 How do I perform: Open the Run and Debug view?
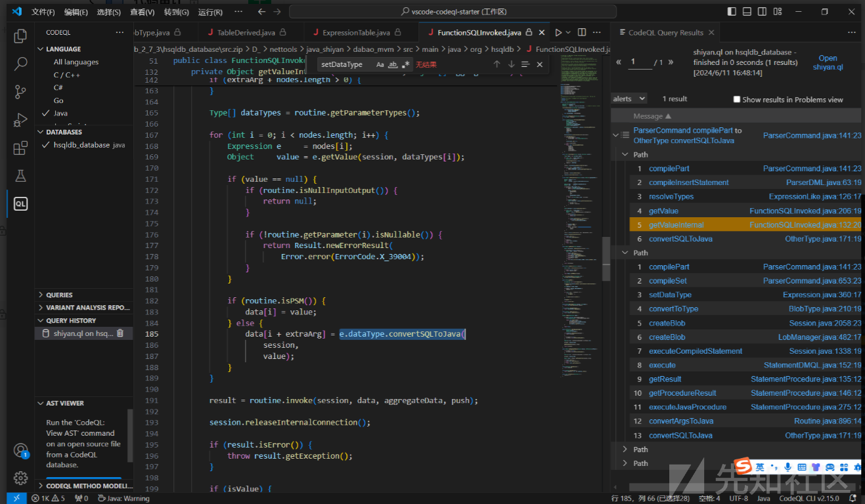(20, 120)
